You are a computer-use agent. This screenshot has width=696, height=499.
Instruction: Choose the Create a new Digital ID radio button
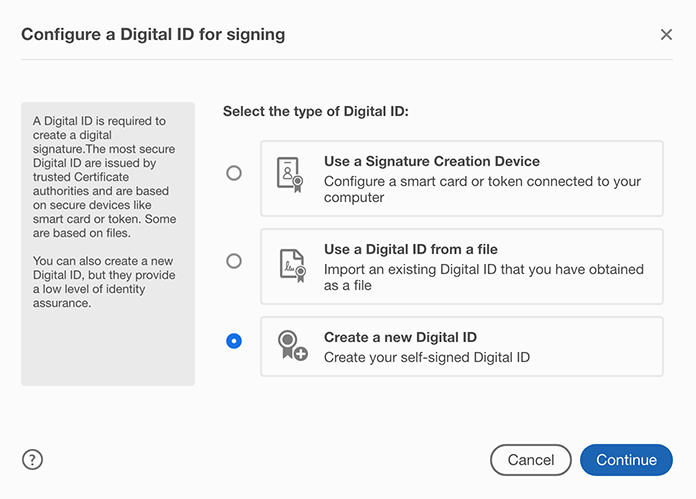point(234,341)
